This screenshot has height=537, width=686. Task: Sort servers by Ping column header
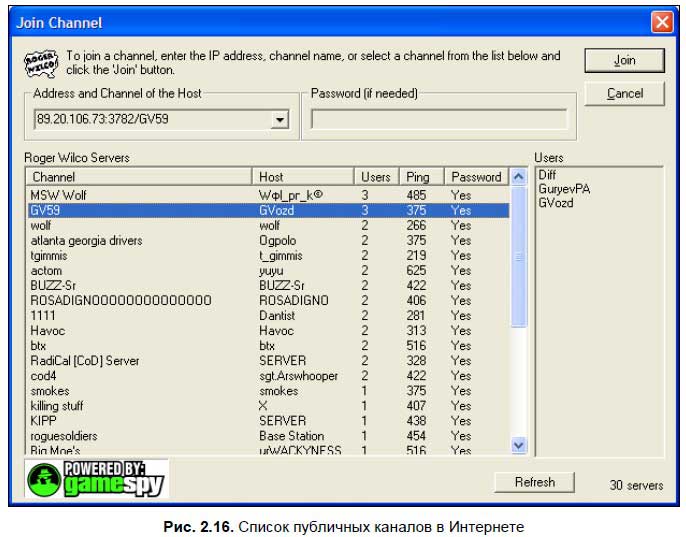(x=420, y=177)
